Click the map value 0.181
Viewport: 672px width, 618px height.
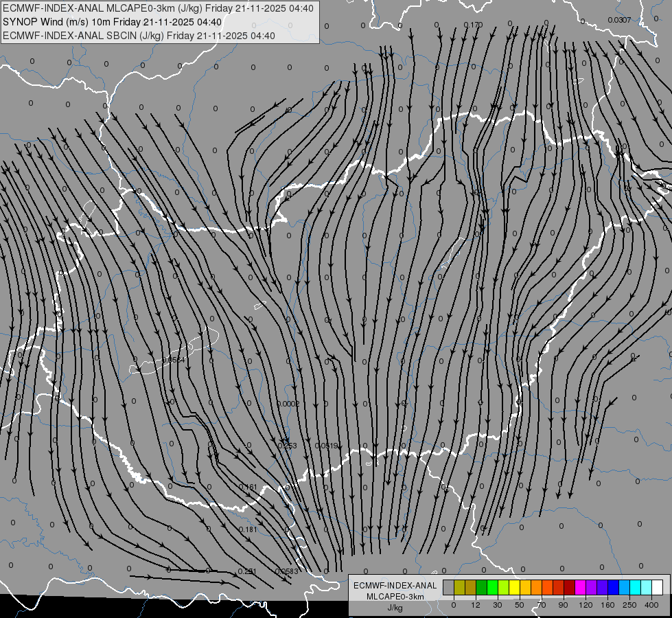coord(247,529)
